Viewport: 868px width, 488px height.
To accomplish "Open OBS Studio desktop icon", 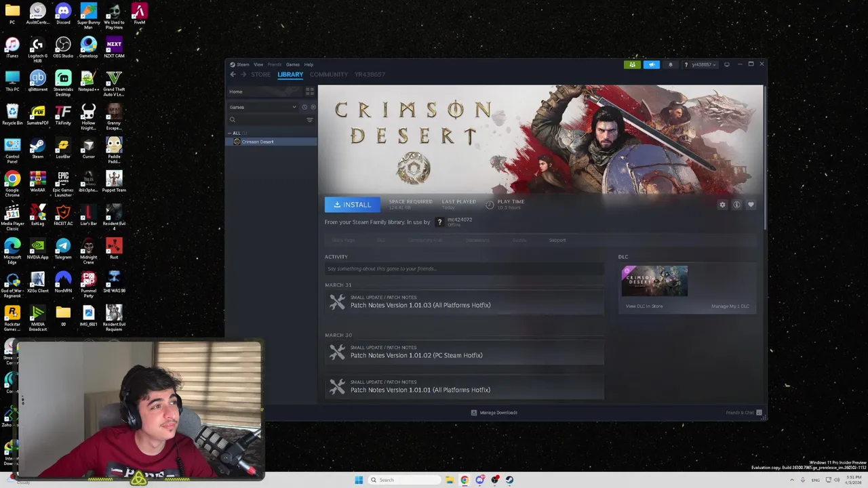I will (x=63, y=47).
